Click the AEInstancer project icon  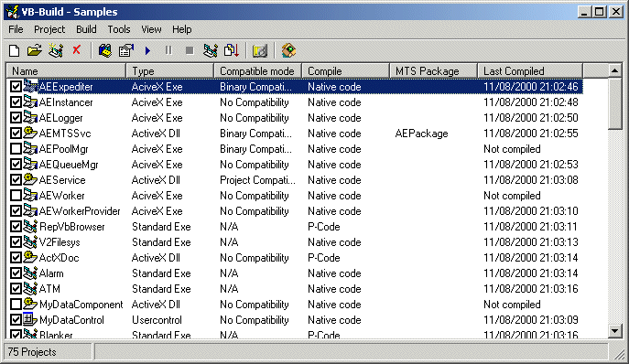tap(30, 102)
